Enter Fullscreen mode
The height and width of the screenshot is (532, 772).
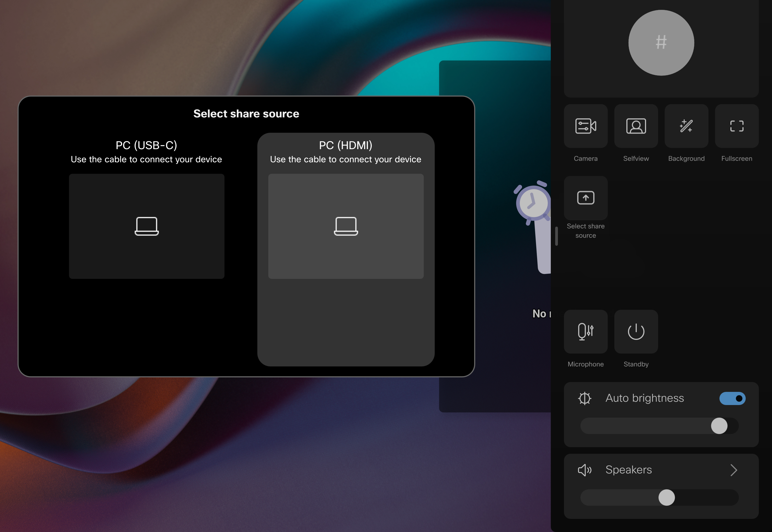(737, 126)
